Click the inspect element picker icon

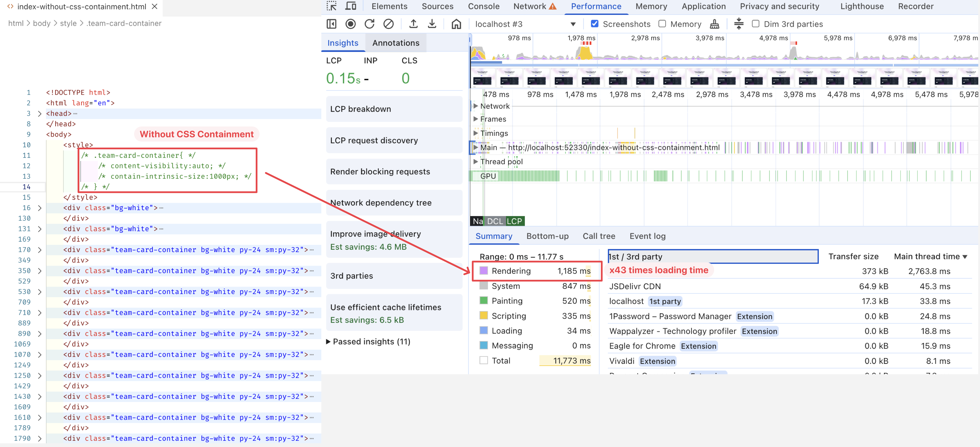tap(331, 6)
